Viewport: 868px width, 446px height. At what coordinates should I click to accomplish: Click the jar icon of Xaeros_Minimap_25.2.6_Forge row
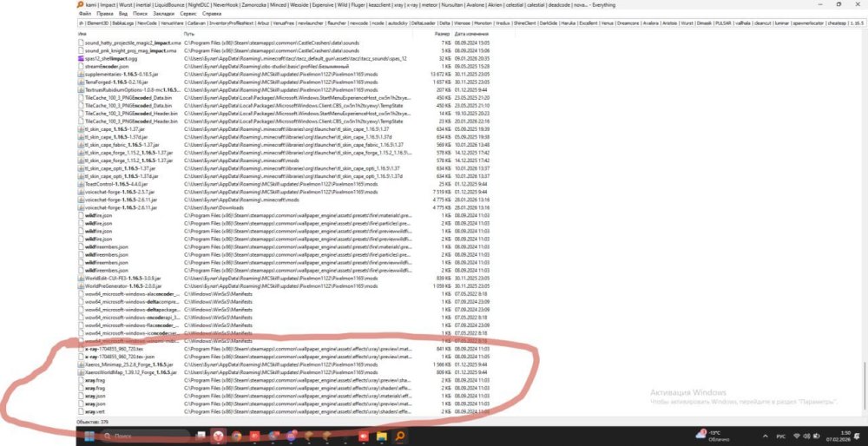(81, 364)
